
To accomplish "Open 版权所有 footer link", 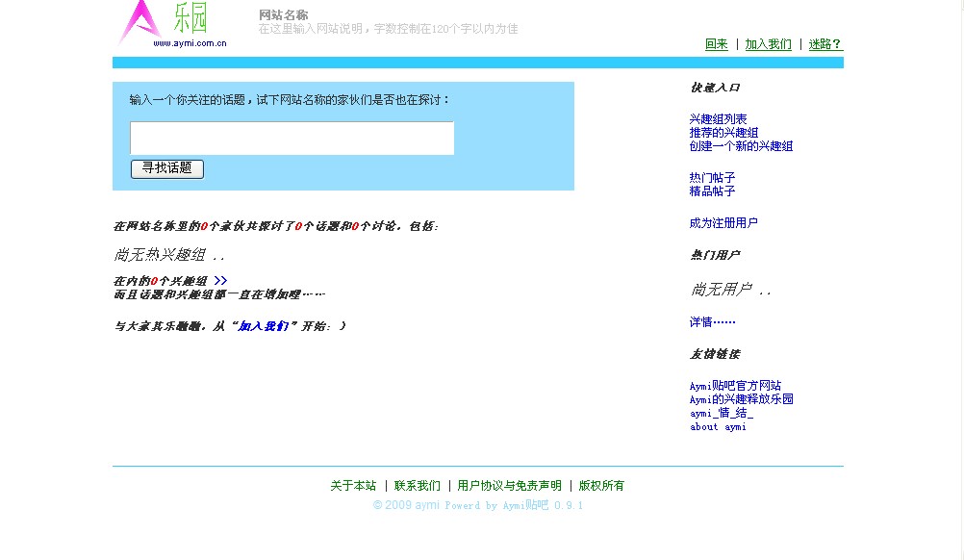I will click(601, 486).
